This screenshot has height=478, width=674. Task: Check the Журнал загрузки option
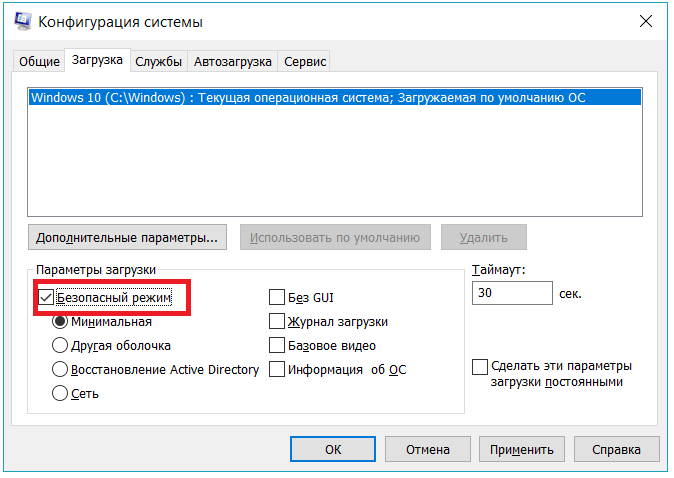point(277,321)
